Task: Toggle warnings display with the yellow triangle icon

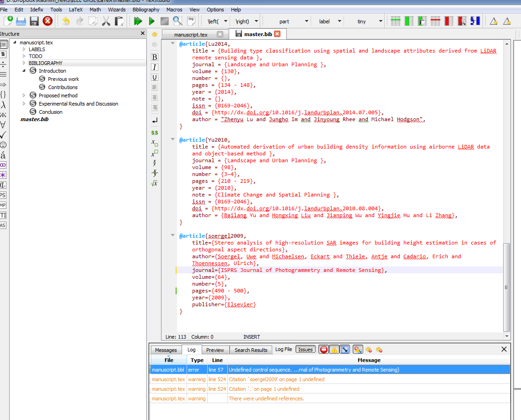Action: click(x=334, y=349)
